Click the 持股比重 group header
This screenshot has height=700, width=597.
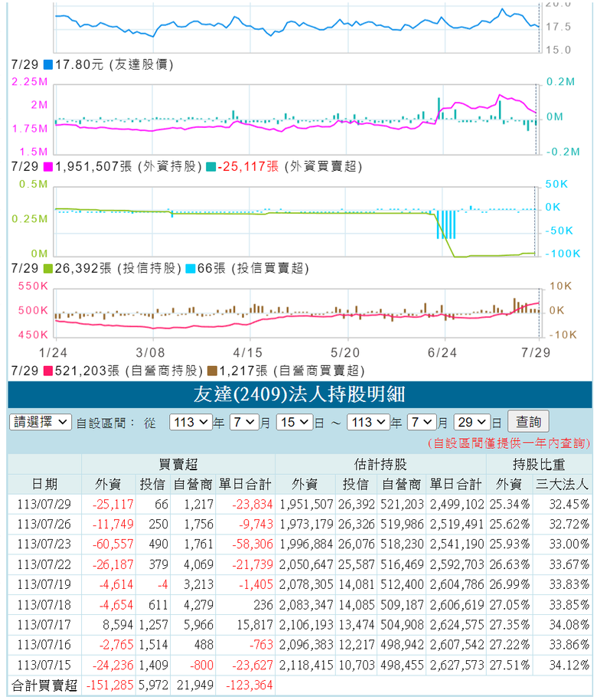coord(539,464)
